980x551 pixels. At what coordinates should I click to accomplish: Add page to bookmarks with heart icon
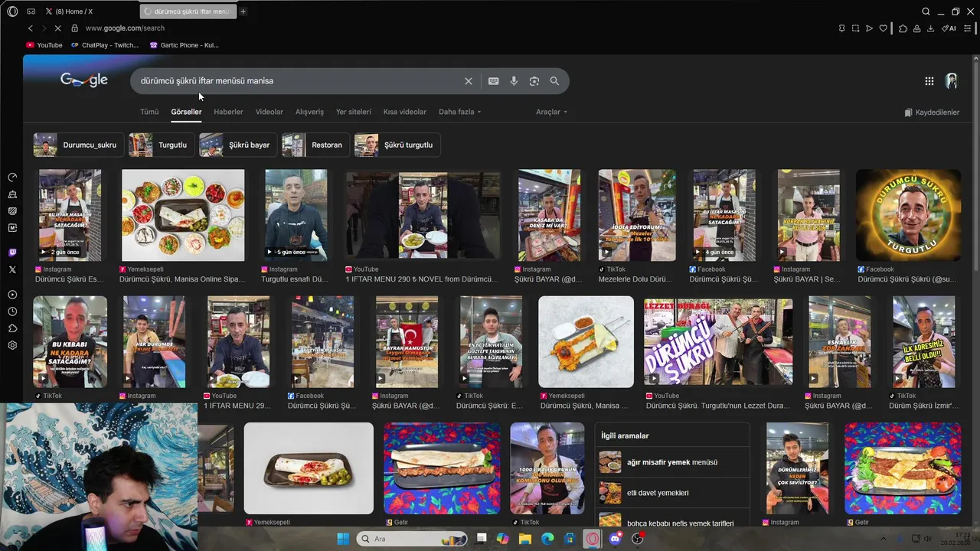click(883, 28)
